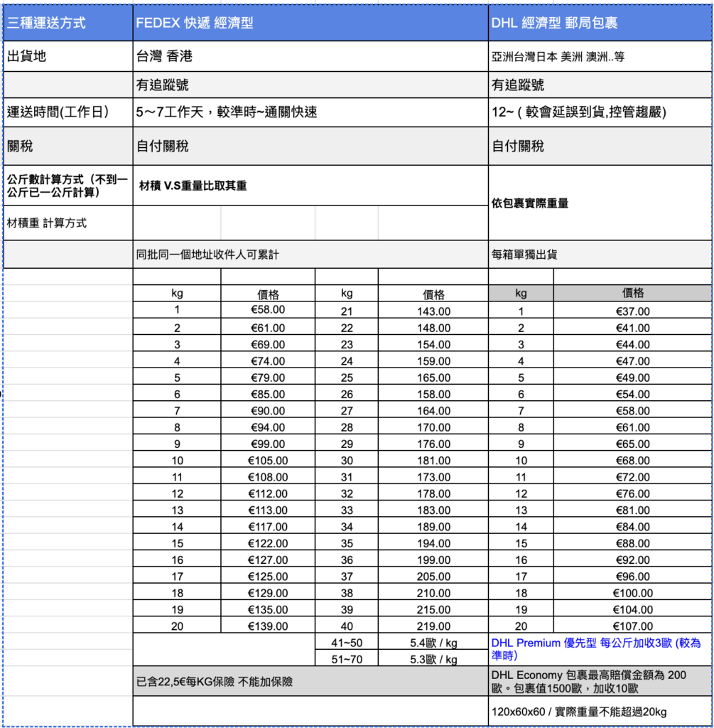This screenshot has width=714, height=728.
Task: Click the price cell "€113.00"
Action: click(268, 510)
